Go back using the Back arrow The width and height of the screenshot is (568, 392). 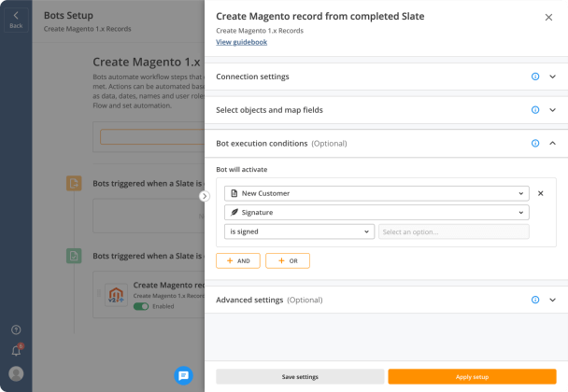click(16, 20)
